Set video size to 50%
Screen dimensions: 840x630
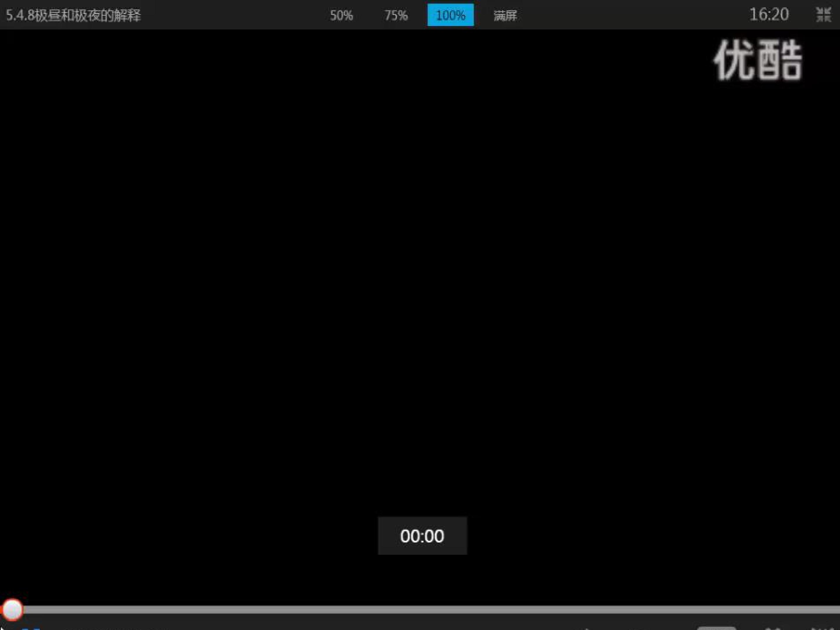341,15
